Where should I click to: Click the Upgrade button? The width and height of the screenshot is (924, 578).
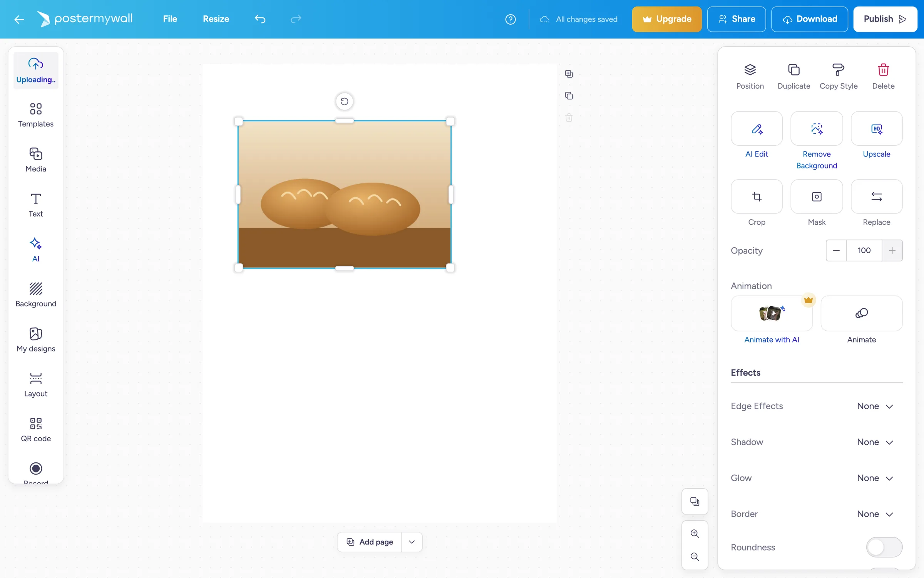click(666, 19)
